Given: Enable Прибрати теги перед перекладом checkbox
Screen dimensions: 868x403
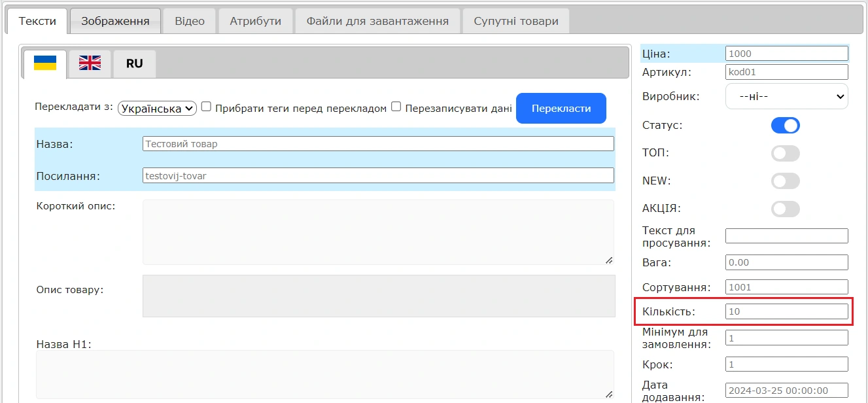Looking at the screenshot, I should click(206, 107).
